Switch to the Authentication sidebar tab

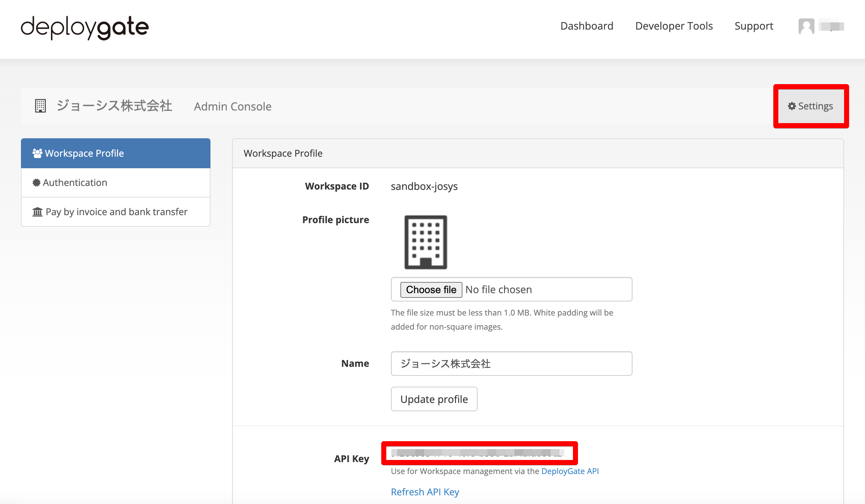click(x=116, y=183)
